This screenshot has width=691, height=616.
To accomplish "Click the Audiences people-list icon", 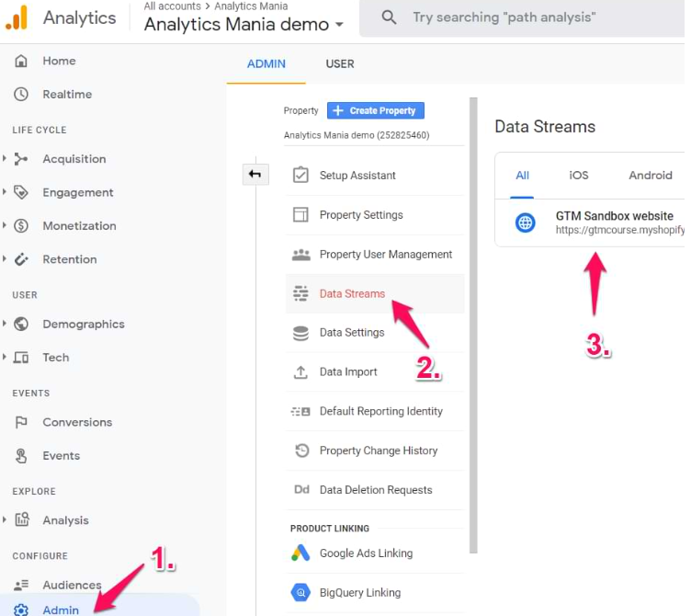I will coord(21,585).
